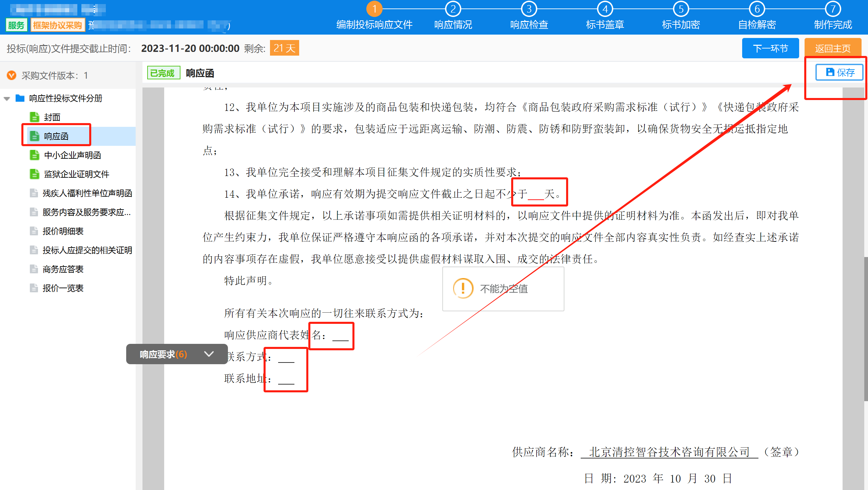Image resolution: width=868 pixels, height=490 pixels.
Task: Go to 标书加密 step label
Action: tap(681, 25)
